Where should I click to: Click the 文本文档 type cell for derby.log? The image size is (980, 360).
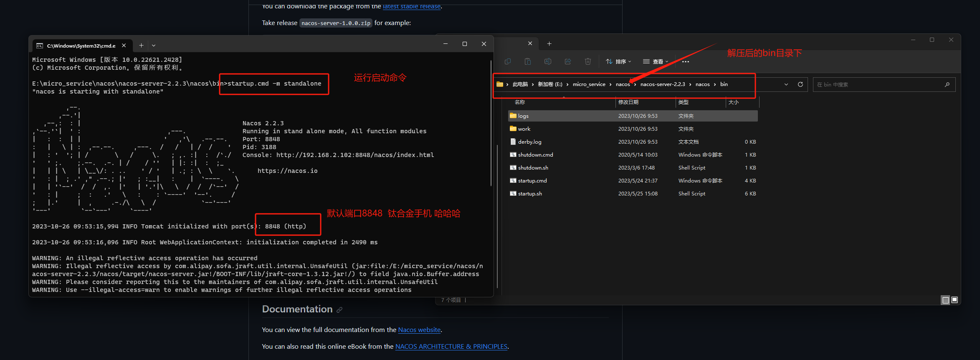click(x=689, y=142)
